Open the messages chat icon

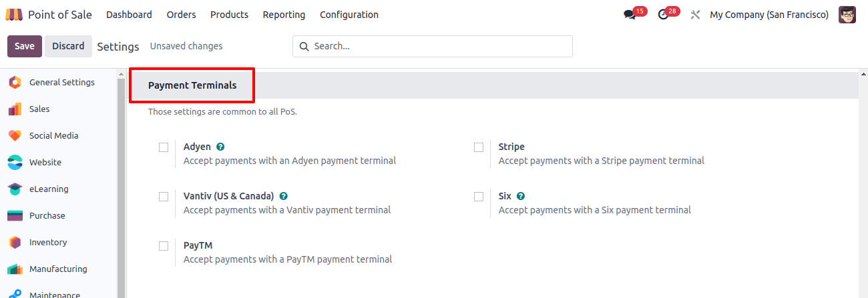(629, 15)
